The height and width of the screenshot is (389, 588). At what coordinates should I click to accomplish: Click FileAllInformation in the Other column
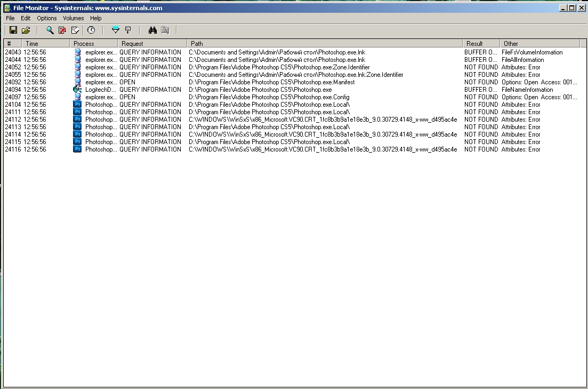coord(522,60)
